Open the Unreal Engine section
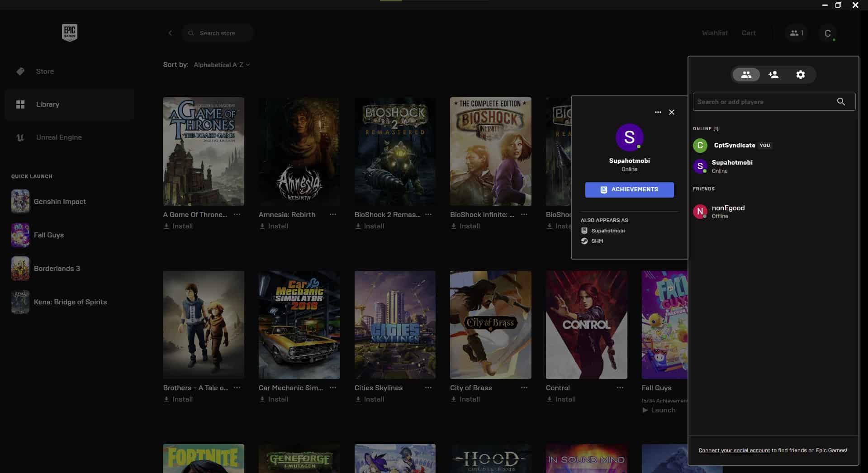Screen dimensions: 868x473 coord(59,137)
